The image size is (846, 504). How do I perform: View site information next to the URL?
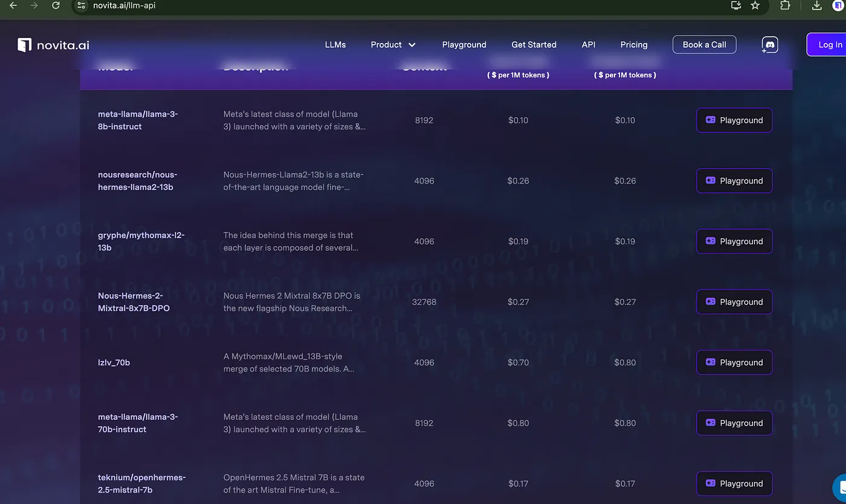click(82, 5)
